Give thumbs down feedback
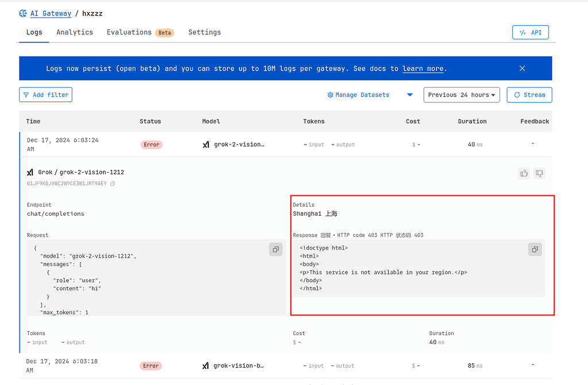The height and width of the screenshot is (385, 588). pos(539,173)
